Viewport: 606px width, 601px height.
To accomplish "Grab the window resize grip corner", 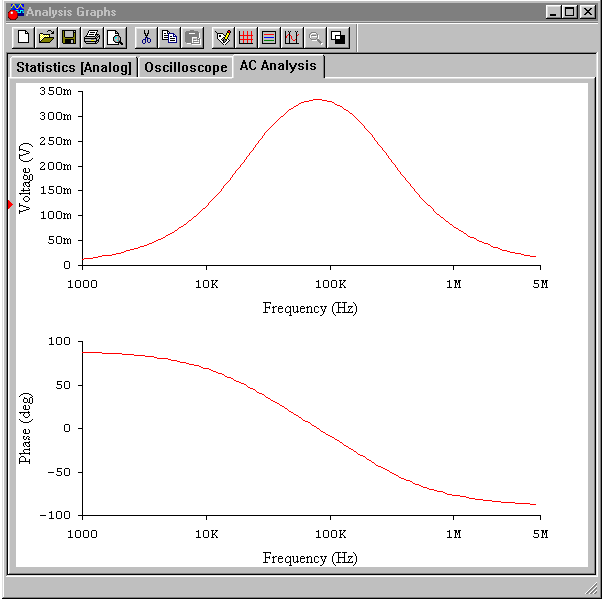I will point(591,588).
